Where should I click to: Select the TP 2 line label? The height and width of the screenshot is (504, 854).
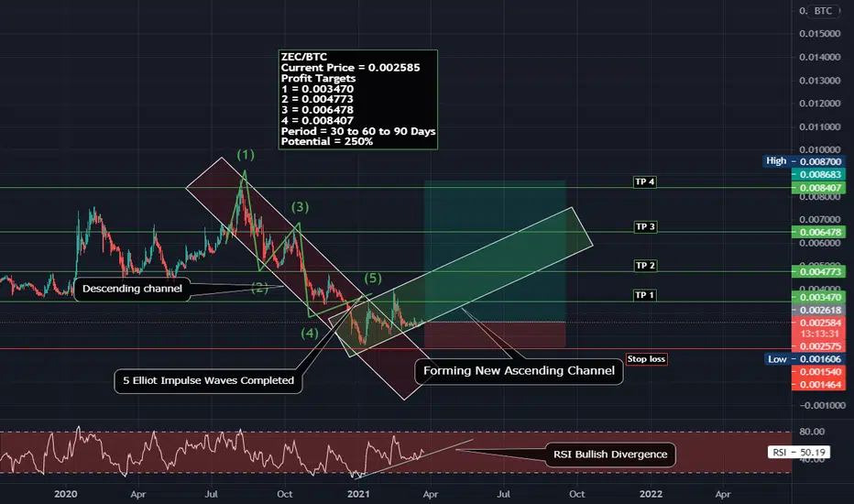pyautogui.click(x=645, y=266)
